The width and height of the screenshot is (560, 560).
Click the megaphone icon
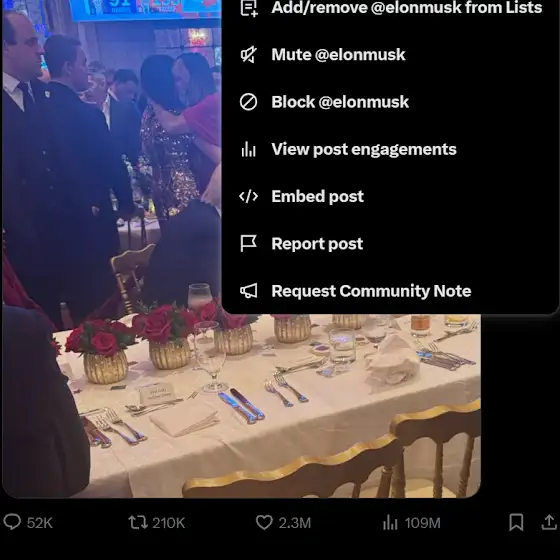[249, 291]
